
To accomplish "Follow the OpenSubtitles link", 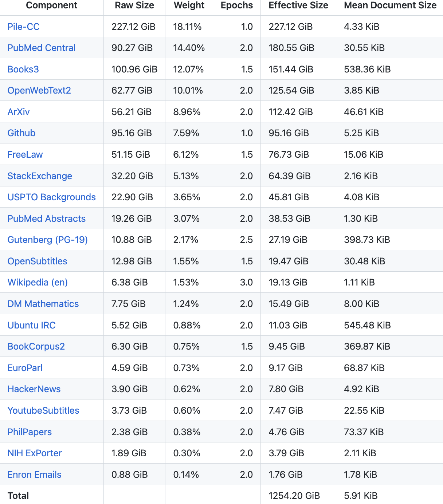I will pyautogui.click(x=38, y=261).
